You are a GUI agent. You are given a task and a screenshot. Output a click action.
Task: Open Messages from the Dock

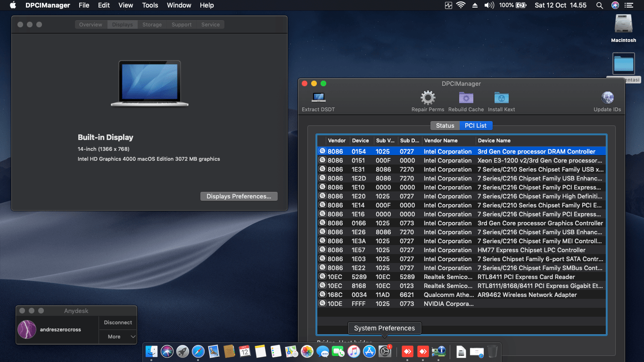point(322,351)
